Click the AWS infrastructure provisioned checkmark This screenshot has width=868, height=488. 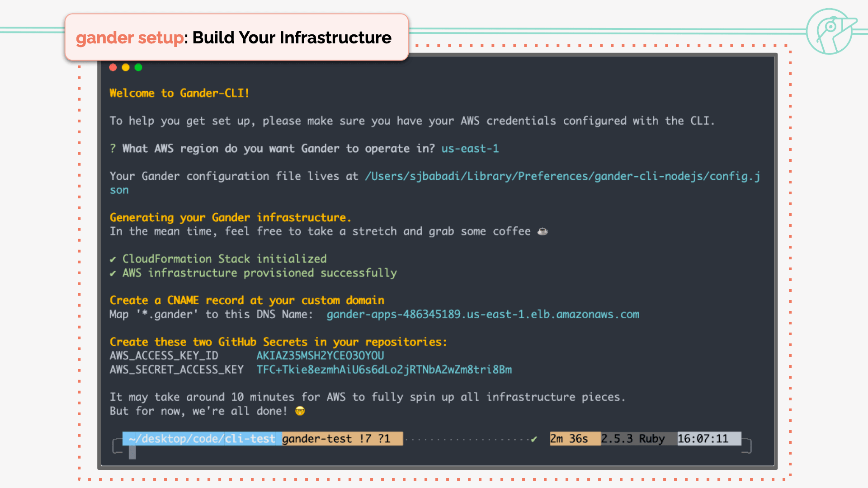pos(113,273)
